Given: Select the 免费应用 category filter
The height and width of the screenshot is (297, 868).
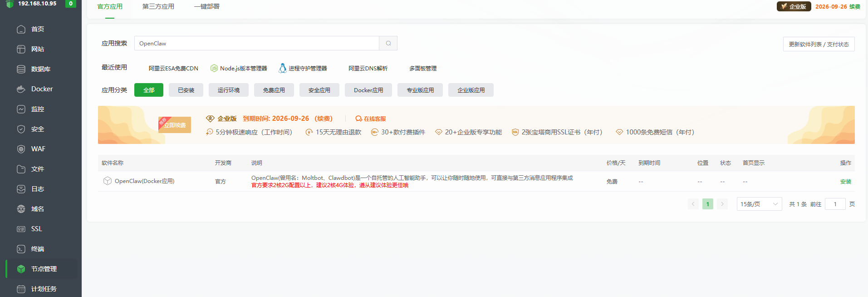Looking at the screenshot, I should click(274, 90).
